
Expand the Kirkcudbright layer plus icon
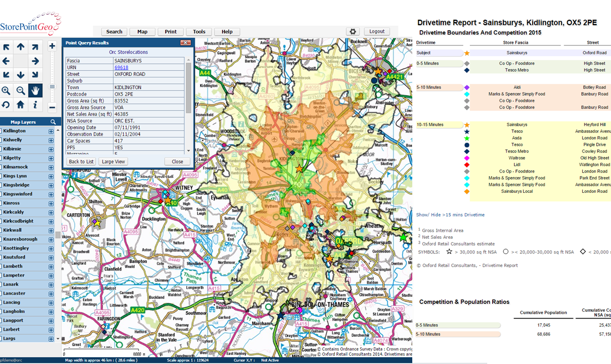(x=51, y=221)
